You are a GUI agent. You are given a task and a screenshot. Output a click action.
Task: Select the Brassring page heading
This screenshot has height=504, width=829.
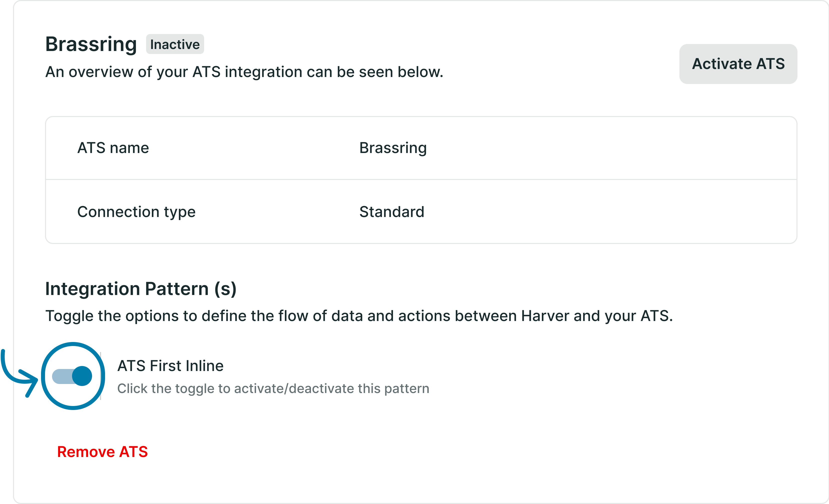91,44
